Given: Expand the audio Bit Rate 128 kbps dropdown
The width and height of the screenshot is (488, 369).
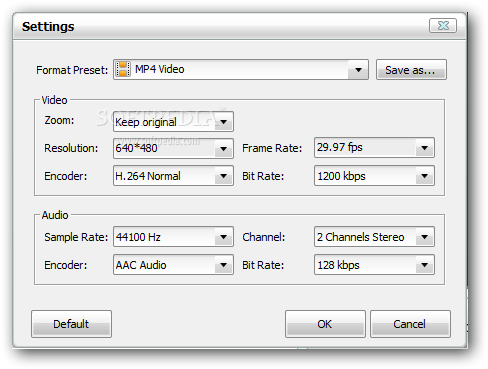Looking at the screenshot, I should tap(374, 265).
